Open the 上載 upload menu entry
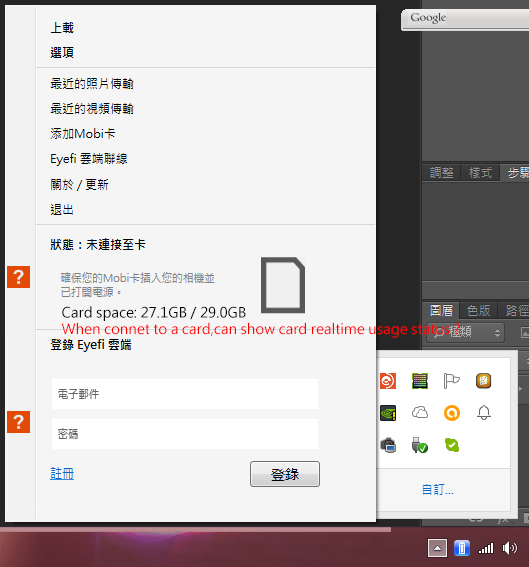Image resolution: width=529 pixels, height=567 pixels. (62, 28)
